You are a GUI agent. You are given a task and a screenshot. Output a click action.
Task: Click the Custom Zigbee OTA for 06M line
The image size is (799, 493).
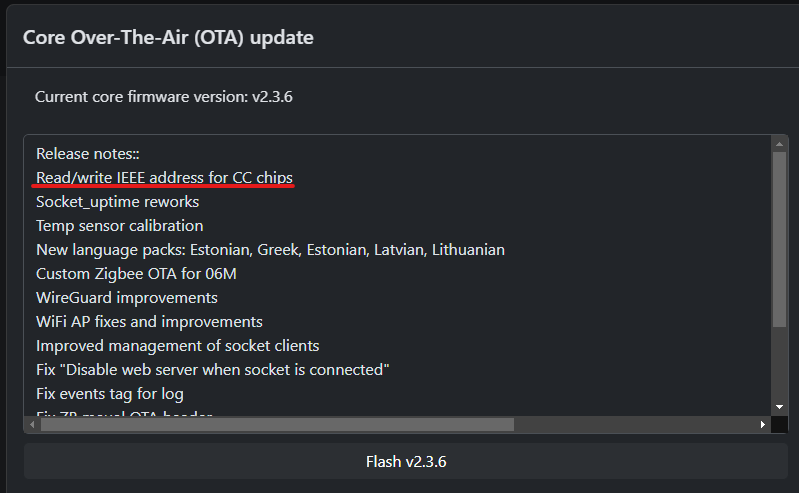[x=136, y=274]
